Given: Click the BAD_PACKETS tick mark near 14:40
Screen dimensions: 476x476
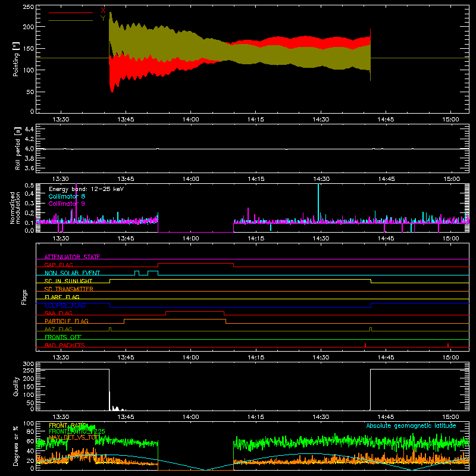Looking at the screenshot, I should [x=365, y=345].
